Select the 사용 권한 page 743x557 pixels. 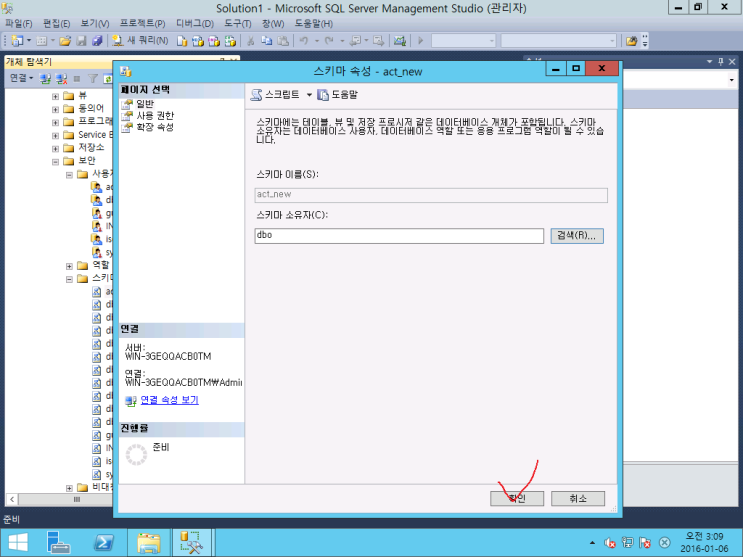point(155,115)
